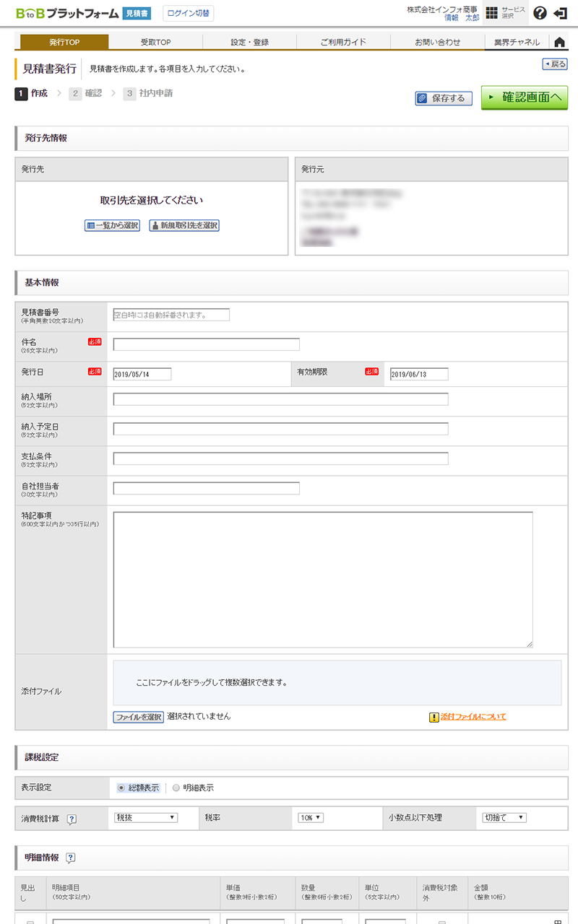This screenshot has width=578, height=924.
Task: Click help icon beside 消費税計算
Action: [72, 819]
